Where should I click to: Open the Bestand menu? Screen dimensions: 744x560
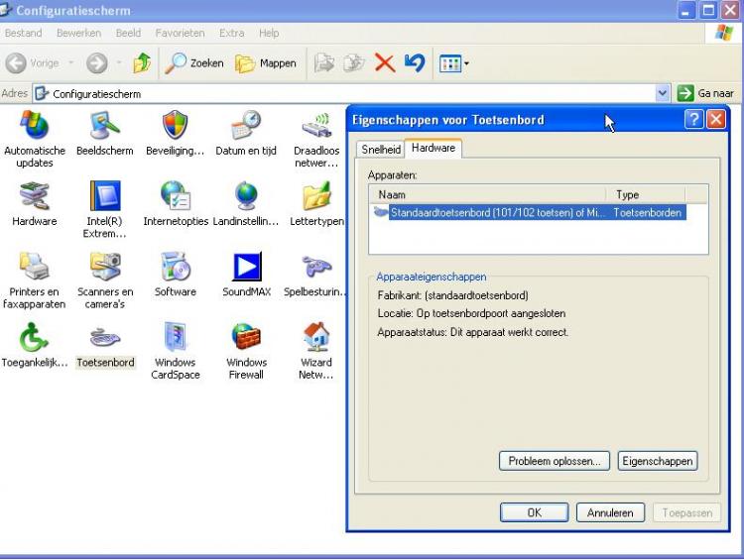(23, 33)
